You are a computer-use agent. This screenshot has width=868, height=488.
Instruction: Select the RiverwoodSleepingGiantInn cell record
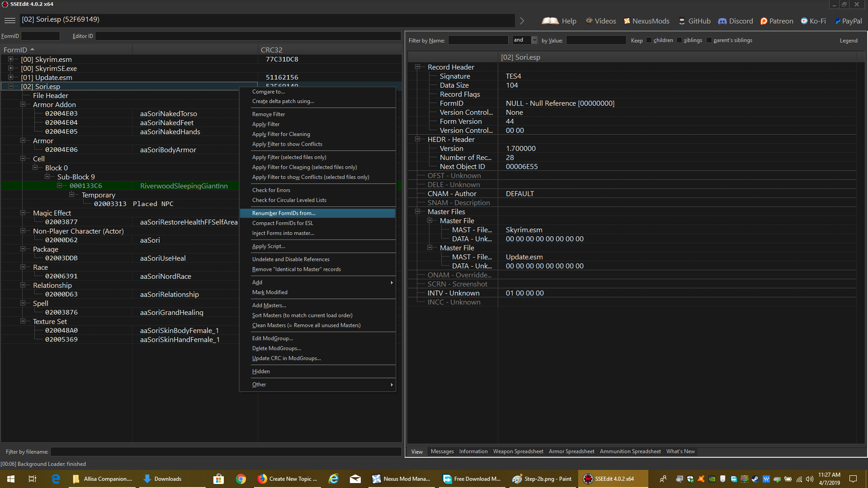[x=184, y=186]
